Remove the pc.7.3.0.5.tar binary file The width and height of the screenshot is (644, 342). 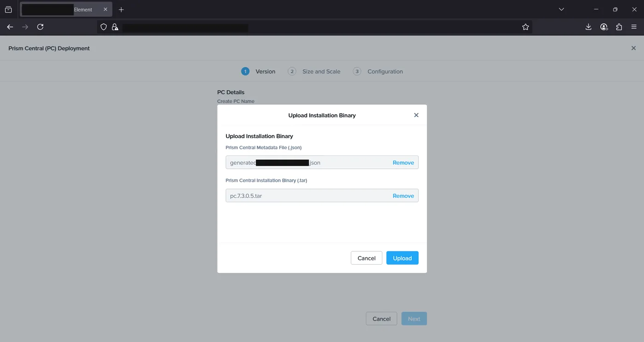point(403,196)
